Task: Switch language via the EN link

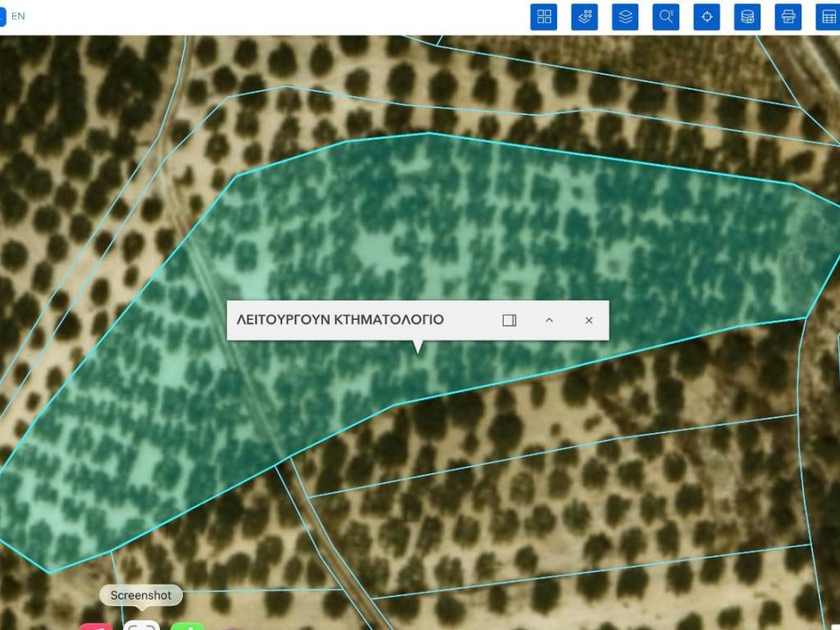Action: 18,16
